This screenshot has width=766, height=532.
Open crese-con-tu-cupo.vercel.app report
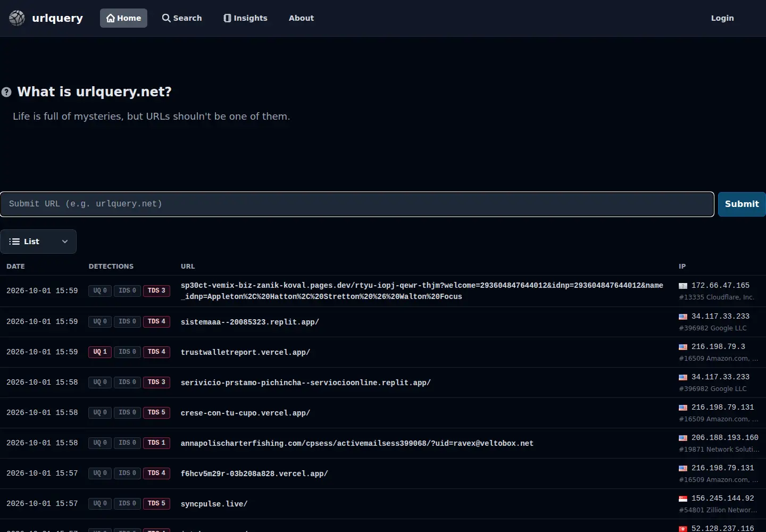point(245,413)
